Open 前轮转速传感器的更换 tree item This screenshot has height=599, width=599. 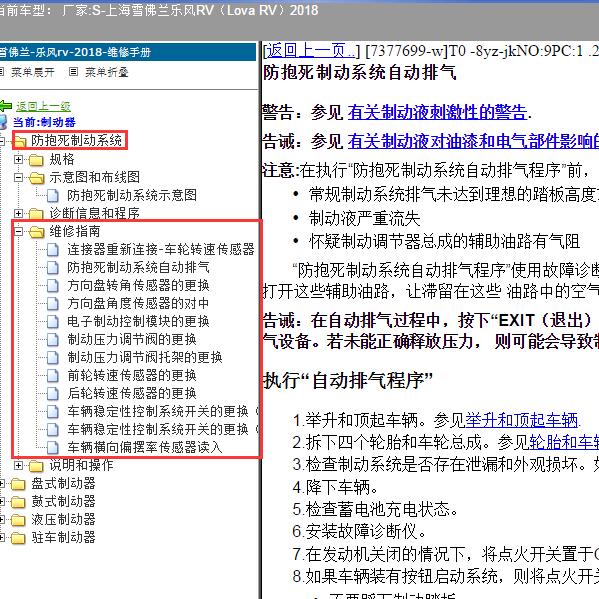click(132, 375)
